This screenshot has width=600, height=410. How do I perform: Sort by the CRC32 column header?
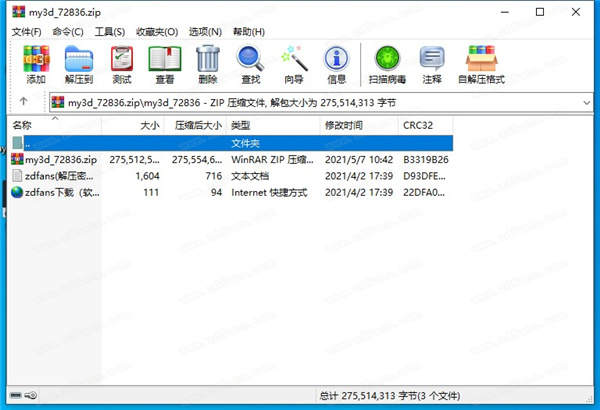[x=426, y=125]
